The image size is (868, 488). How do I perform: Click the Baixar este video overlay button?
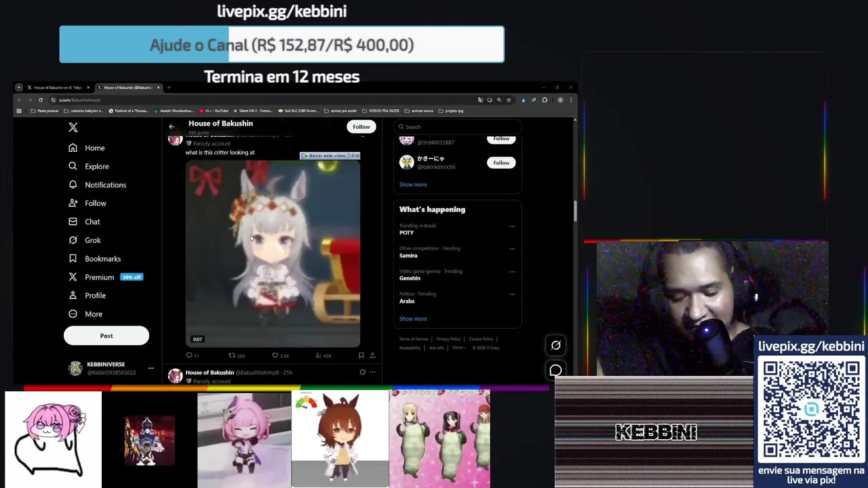(325, 156)
